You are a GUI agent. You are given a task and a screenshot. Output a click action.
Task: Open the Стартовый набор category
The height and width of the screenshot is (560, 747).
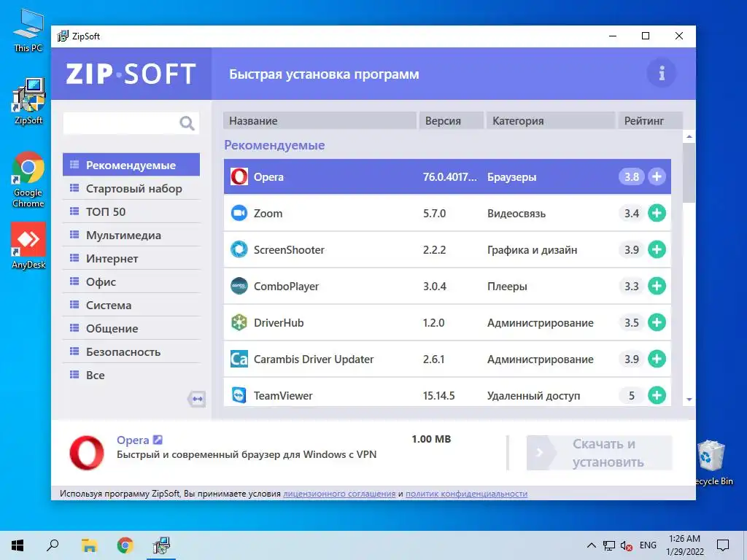tap(131, 188)
